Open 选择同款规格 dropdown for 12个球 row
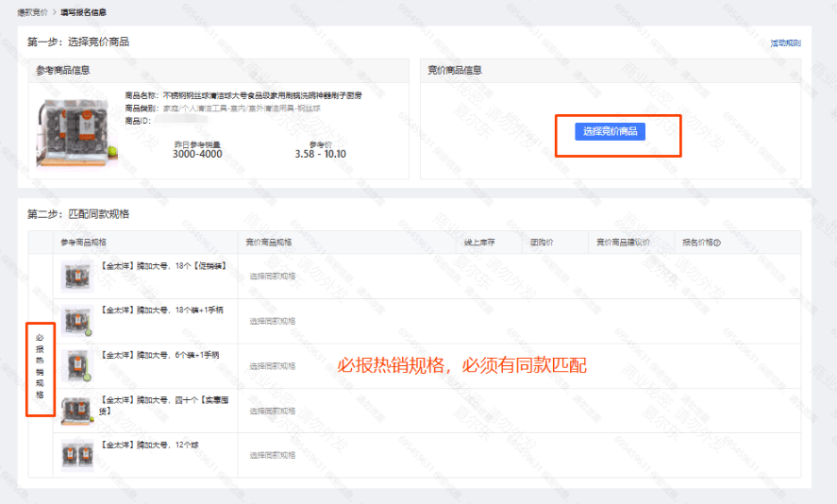The height and width of the screenshot is (504, 837). (x=273, y=455)
